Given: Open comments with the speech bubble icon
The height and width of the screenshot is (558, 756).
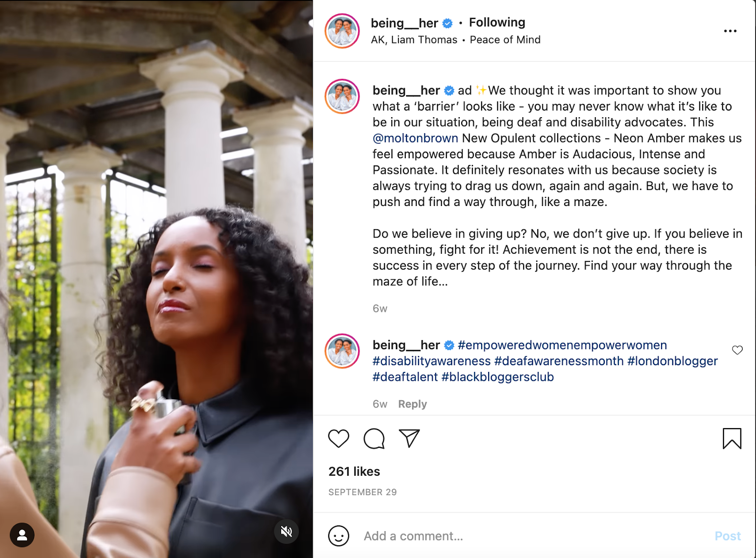Looking at the screenshot, I should (374, 438).
